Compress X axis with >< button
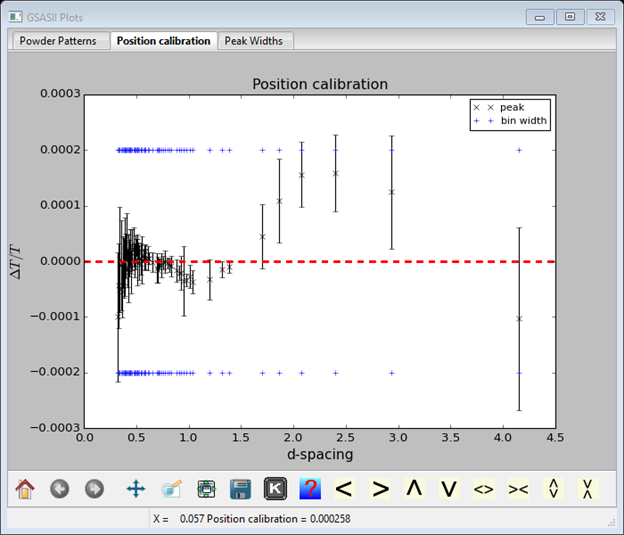 click(x=518, y=489)
